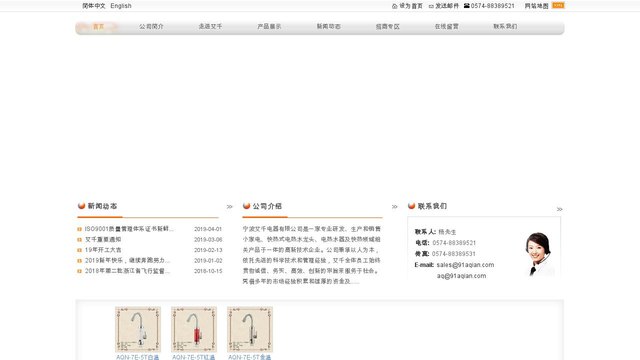Open 在线留言 navigation item
This screenshot has height=360, width=640.
[447, 27]
